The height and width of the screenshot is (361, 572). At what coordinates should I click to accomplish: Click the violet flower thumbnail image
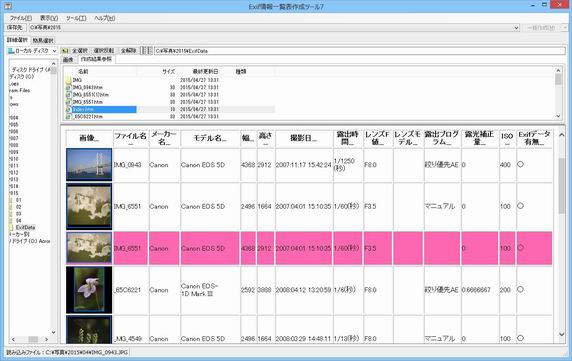click(89, 290)
